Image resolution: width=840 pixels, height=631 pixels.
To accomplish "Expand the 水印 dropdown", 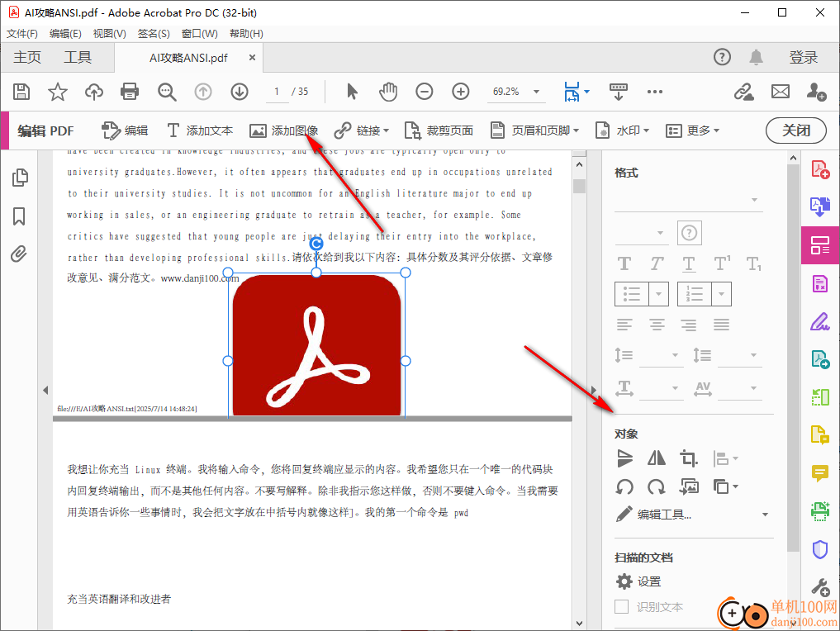I will pyautogui.click(x=646, y=130).
